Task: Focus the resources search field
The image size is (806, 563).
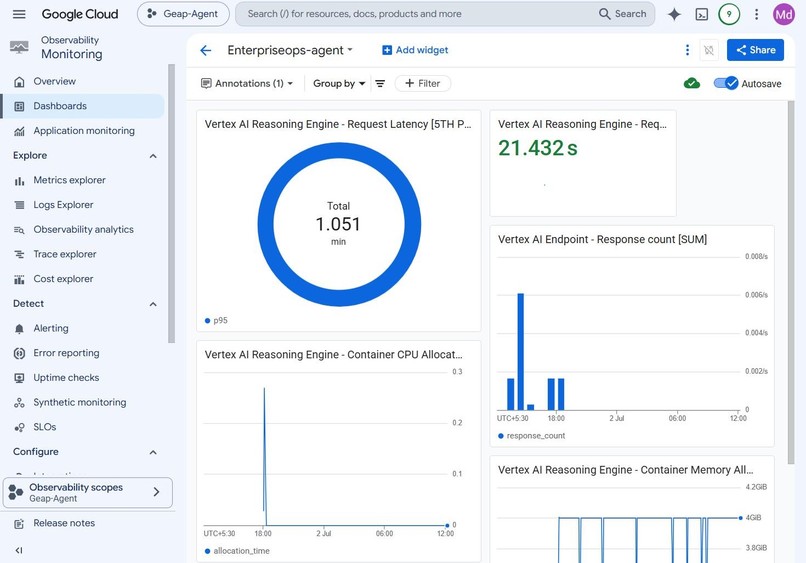Action: coord(416,14)
